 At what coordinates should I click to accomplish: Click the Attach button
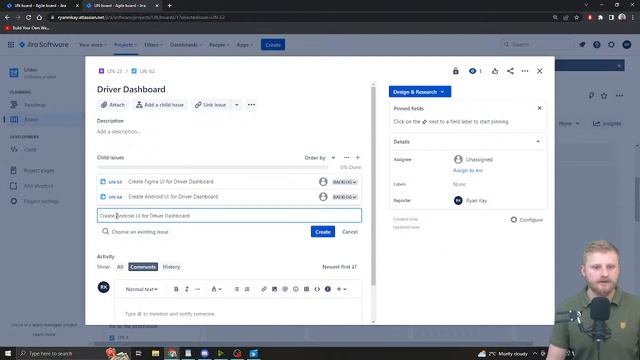click(113, 105)
